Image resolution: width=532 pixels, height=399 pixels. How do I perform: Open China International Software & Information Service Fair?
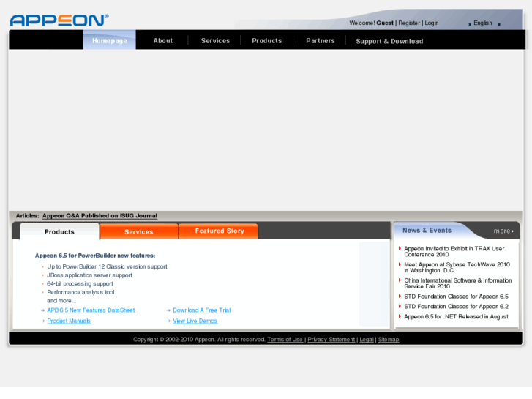[x=457, y=283]
